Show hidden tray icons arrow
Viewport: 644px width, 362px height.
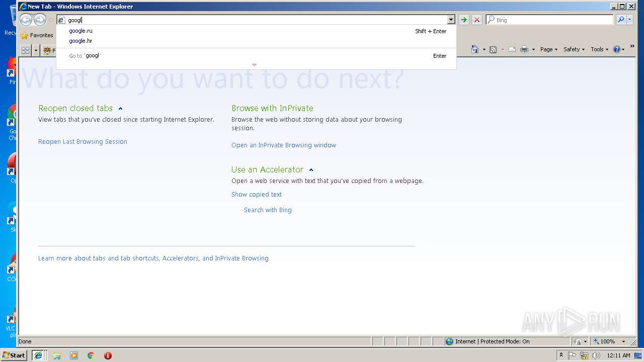point(561,355)
